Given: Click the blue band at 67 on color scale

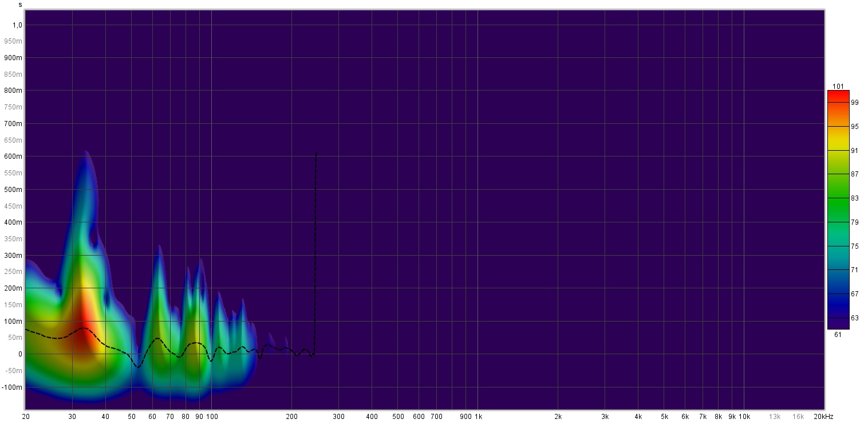Looking at the screenshot, I should (838, 293).
